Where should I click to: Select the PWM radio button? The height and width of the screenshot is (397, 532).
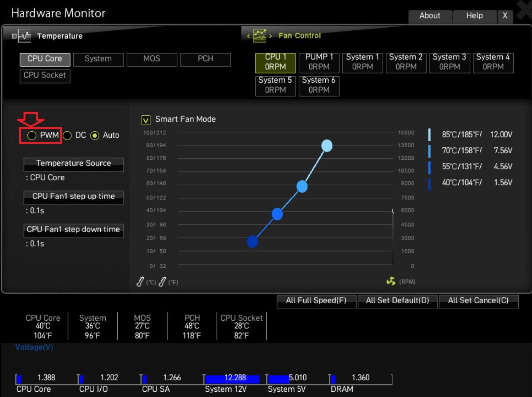[x=32, y=135]
